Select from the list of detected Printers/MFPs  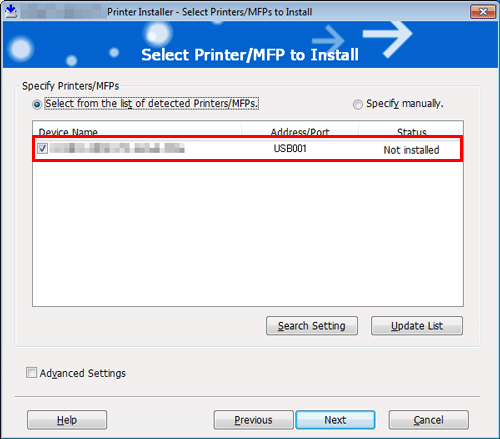[x=37, y=105]
